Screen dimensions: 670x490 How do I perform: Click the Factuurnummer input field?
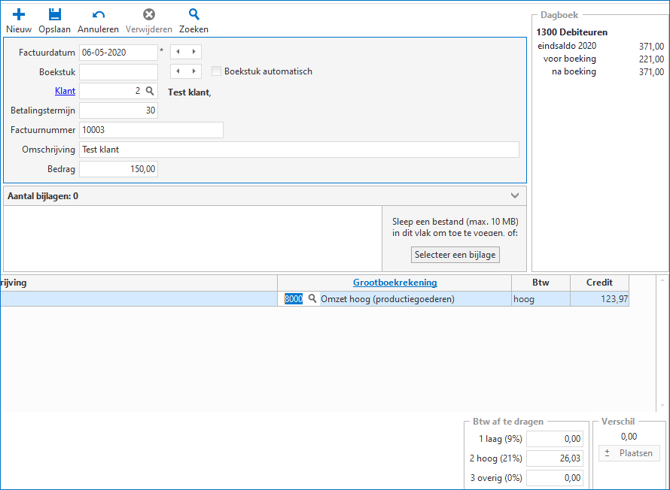coord(151,130)
